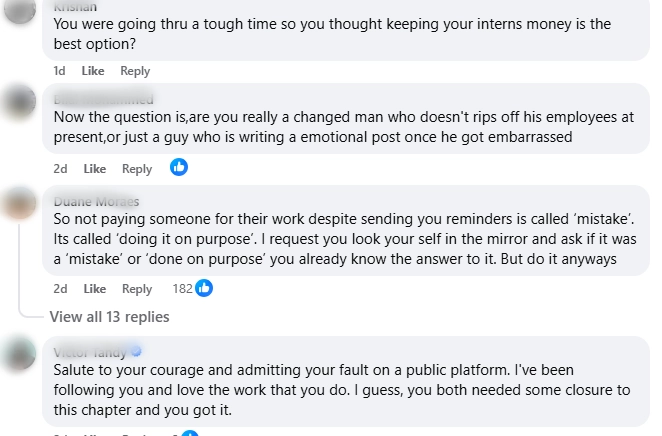Screen dimensions: 662x436
Task: Like the 'changed man' comment
Action: pos(95,169)
